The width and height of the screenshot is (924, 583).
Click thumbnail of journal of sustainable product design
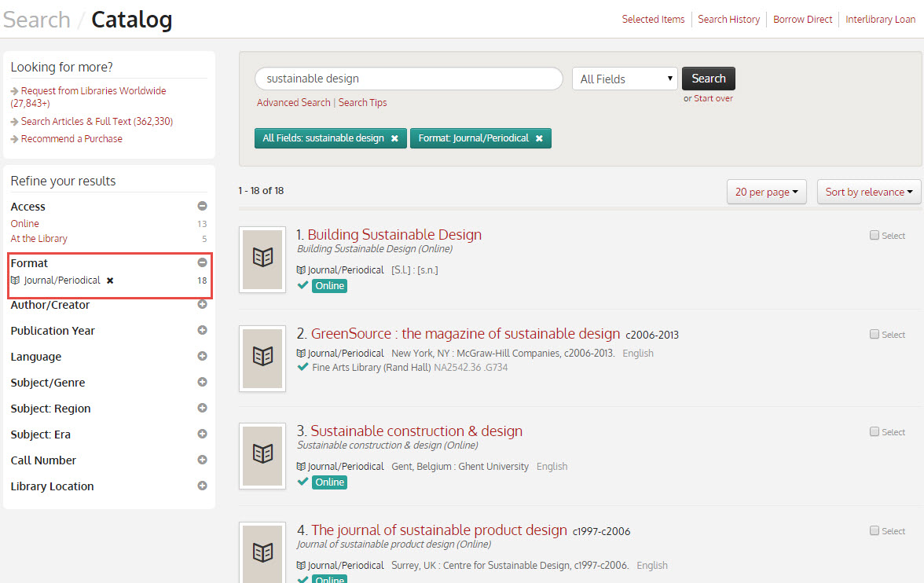tap(262, 553)
